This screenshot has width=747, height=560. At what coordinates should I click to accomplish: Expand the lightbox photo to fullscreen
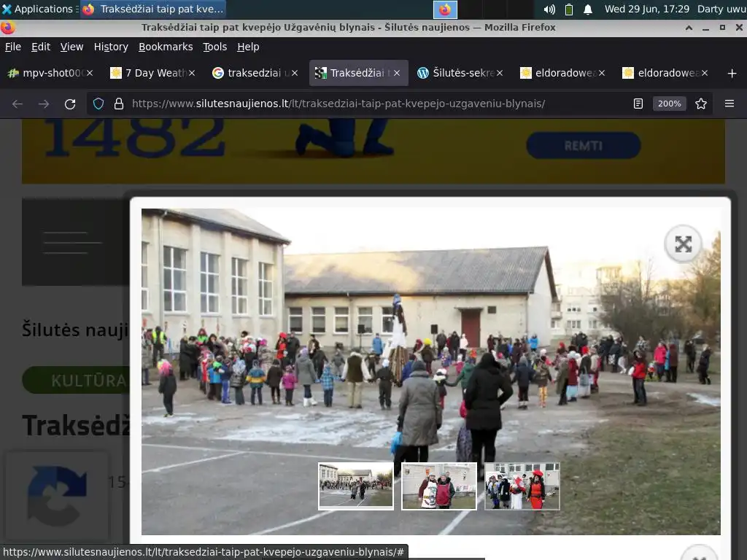click(x=683, y=244)
